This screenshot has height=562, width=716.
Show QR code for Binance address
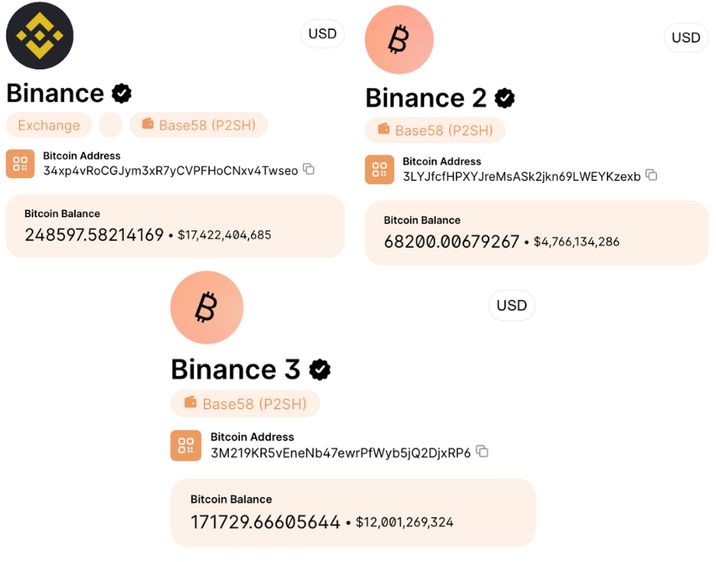(x=20, y=164)
